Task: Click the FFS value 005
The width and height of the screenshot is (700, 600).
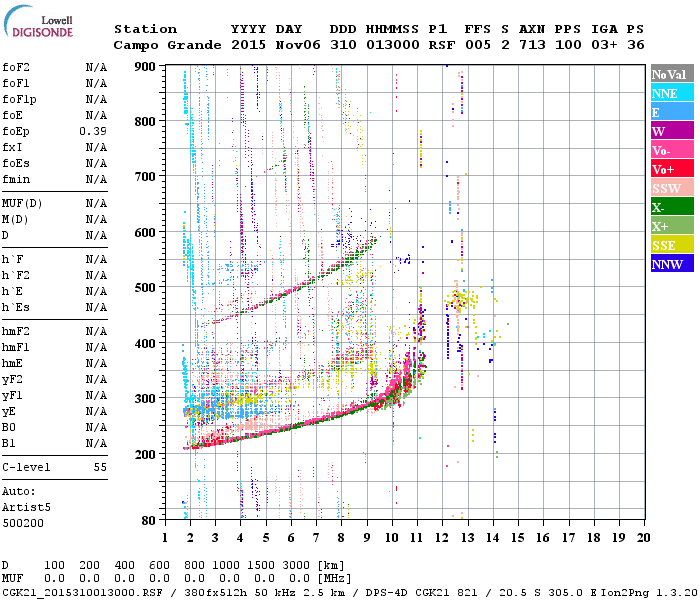Action: [x=478, y=45]
